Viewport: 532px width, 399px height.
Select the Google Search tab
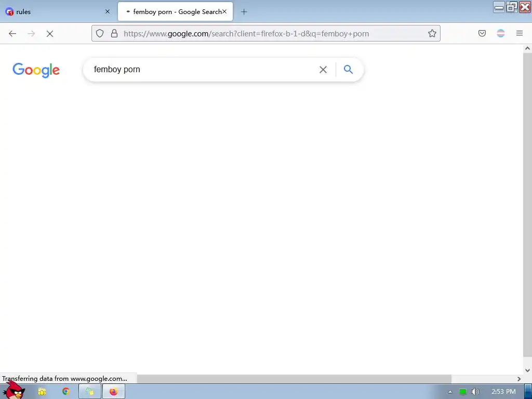click(x=175, y=11)
